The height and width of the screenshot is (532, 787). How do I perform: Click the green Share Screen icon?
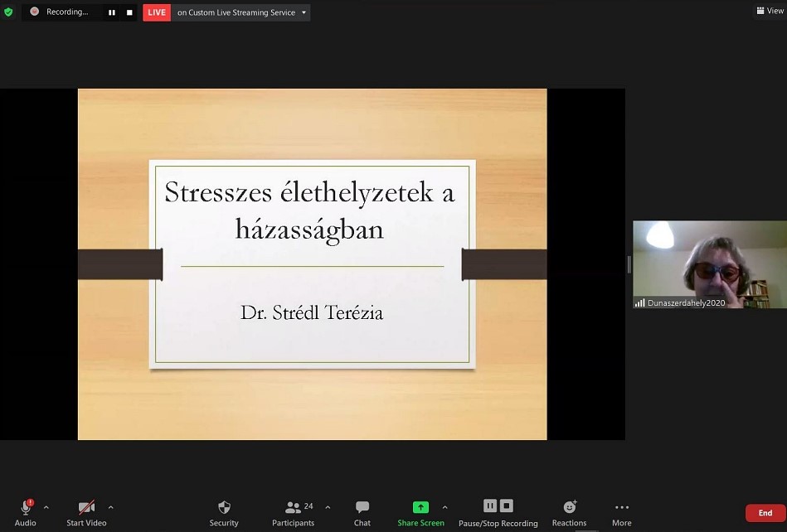tap(420, 507)
